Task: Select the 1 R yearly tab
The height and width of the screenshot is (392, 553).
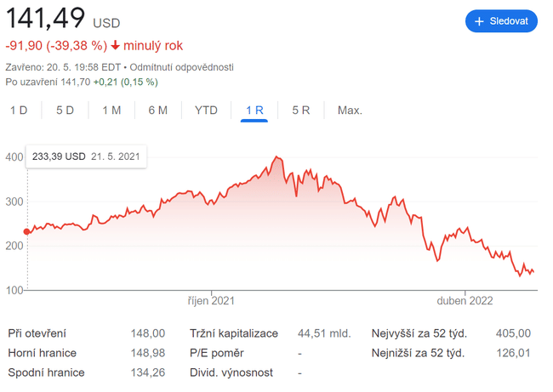Action: coord(254,111)
